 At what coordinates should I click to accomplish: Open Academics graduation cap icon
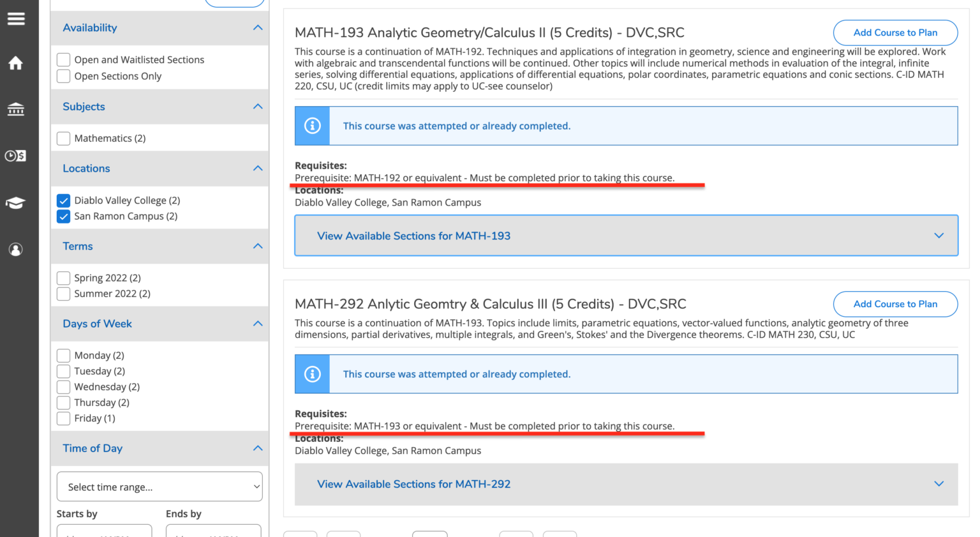tap(16, 203)
